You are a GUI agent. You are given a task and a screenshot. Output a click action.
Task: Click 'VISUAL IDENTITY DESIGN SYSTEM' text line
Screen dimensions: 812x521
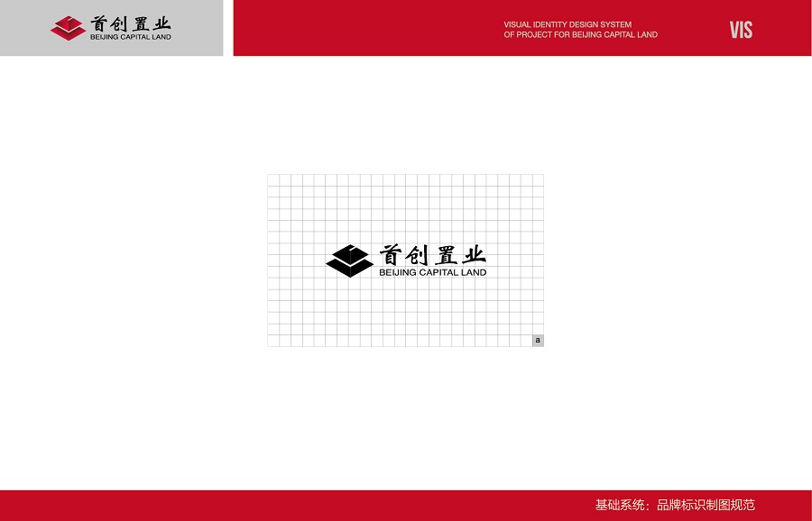coord(567,24)
